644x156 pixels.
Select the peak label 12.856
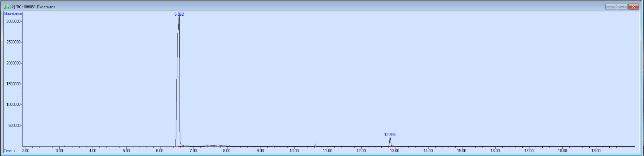390,135
